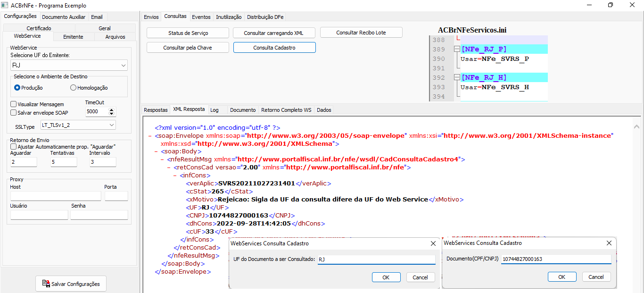This screenshot has width=644, height=293.
Task: Open the Eventos tab
Action: click(201, 17)
